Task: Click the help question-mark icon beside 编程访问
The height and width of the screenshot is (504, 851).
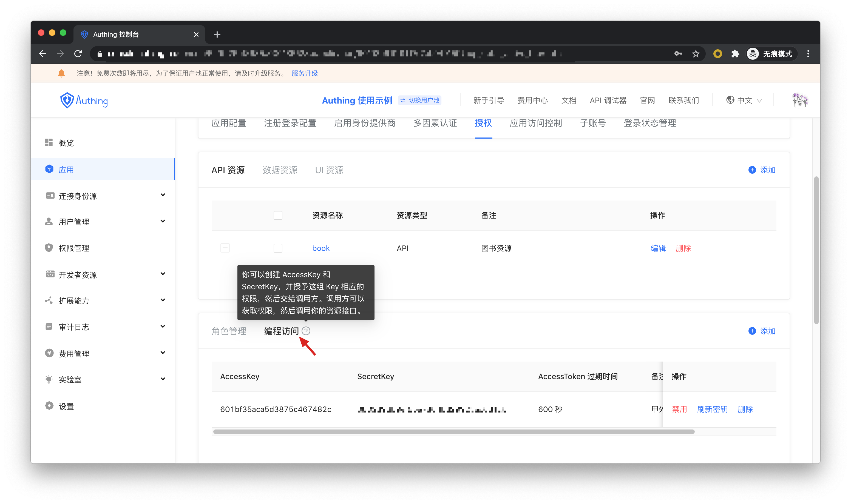Action: pyautogui.click(x=306, y=331)
